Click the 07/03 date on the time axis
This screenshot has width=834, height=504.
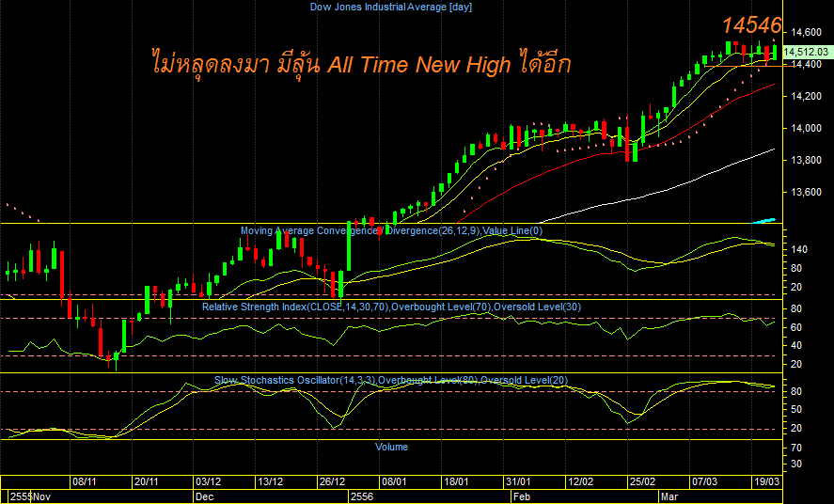coord(704,481)
